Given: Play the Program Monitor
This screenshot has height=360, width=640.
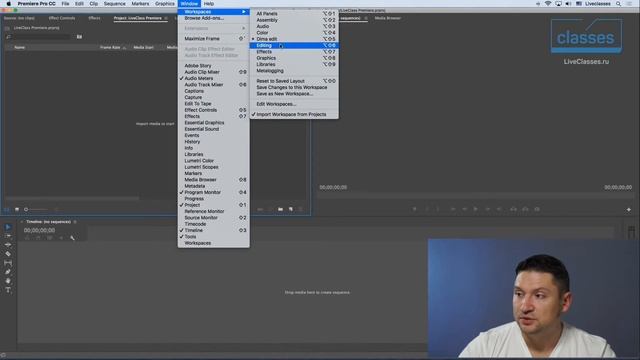Looking at the screenshot, I should click(x=476, y=209).
